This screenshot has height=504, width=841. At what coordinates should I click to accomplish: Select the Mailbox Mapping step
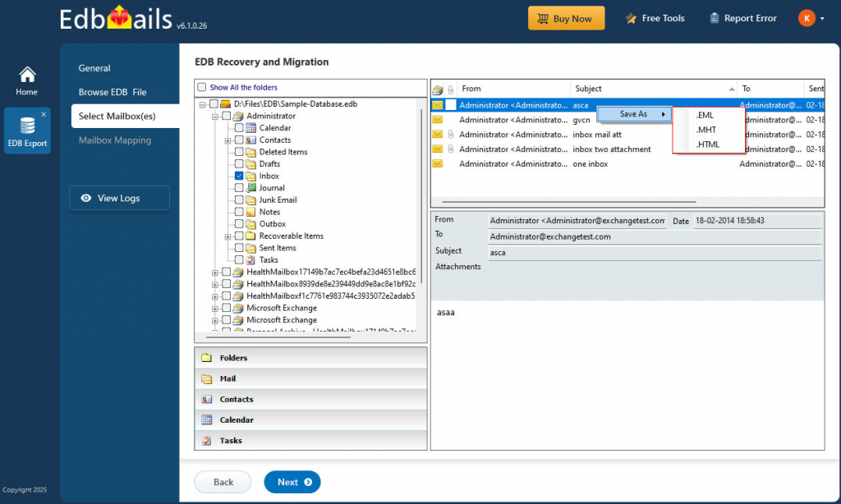coord(115,140)
